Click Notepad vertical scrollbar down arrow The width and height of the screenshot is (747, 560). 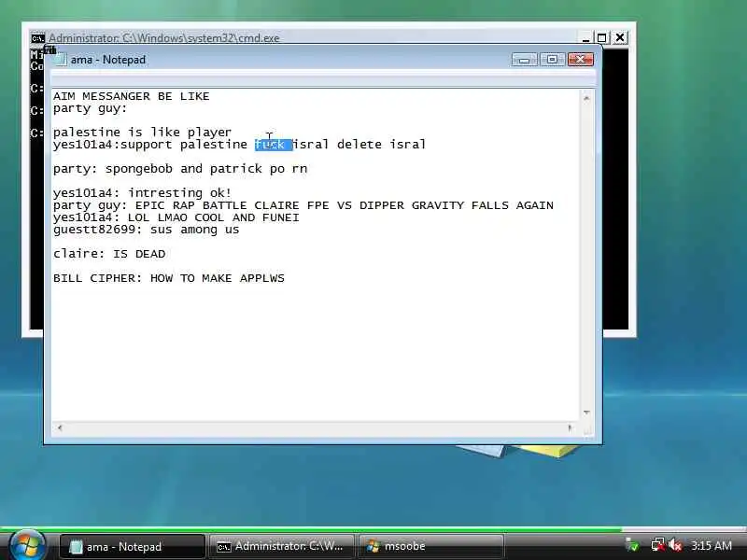[x=586, y=413]
